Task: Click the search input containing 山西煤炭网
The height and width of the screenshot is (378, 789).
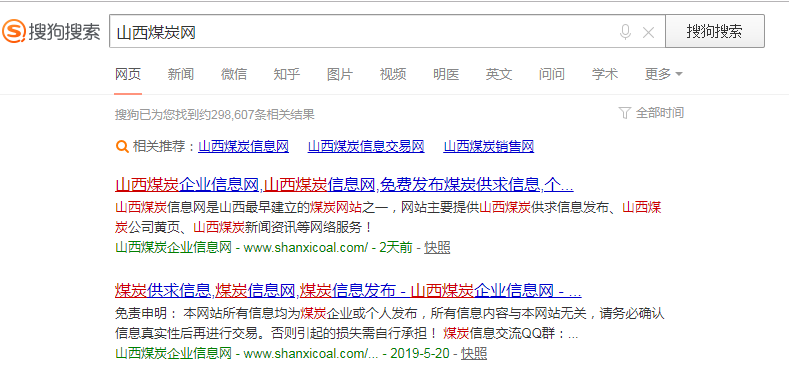Action: (387, 31)
